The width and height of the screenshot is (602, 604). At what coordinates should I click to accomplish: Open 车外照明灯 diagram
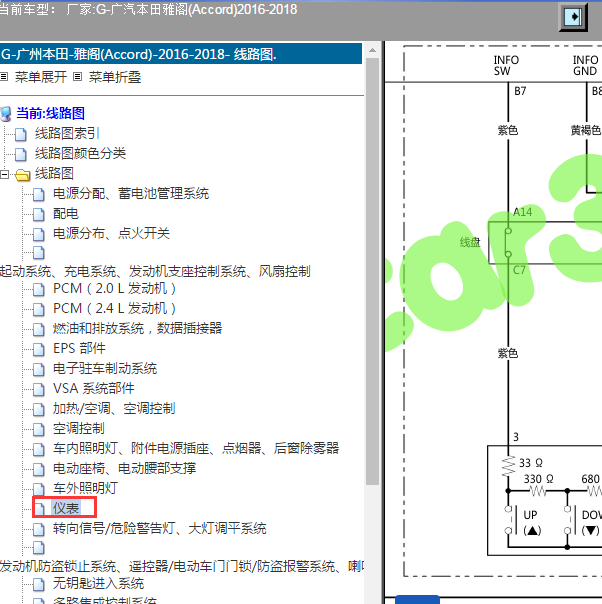coord(85,488)
